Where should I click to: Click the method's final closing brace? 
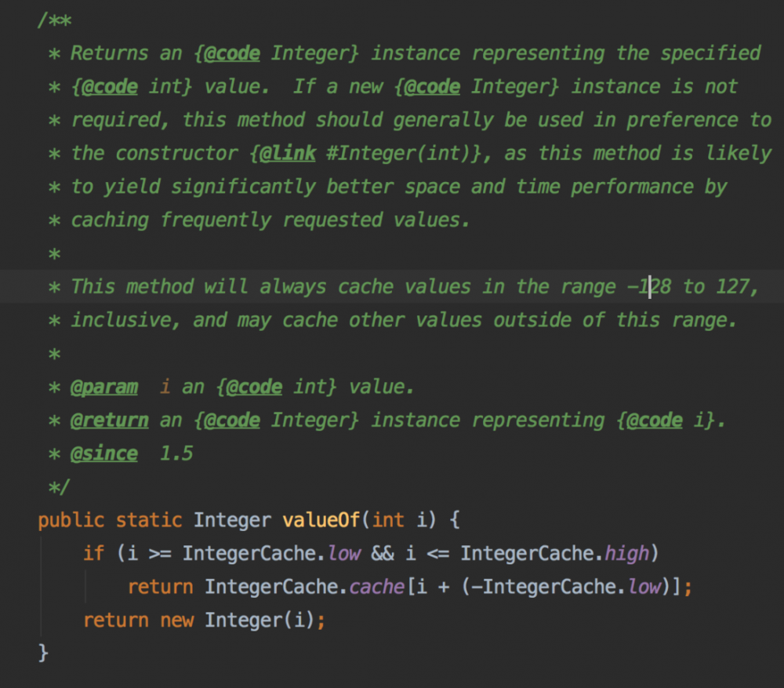click(x=43, y=653)
